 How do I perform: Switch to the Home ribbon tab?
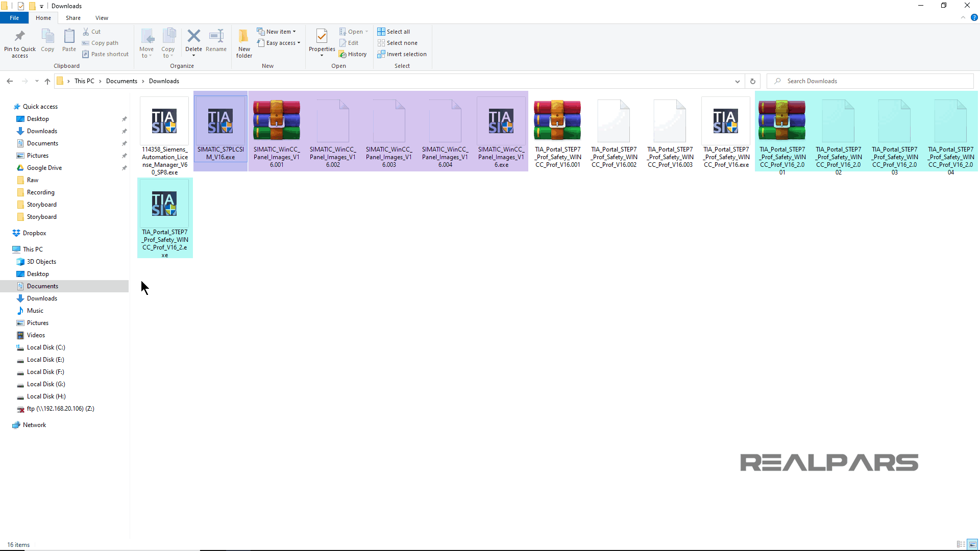[x=43, y=18]
